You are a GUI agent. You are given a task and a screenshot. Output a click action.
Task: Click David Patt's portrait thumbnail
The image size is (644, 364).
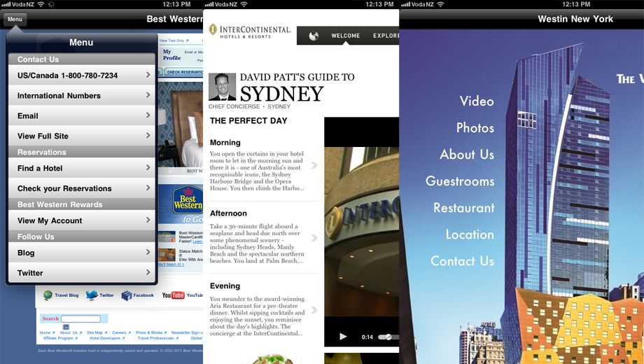(222, 87)
